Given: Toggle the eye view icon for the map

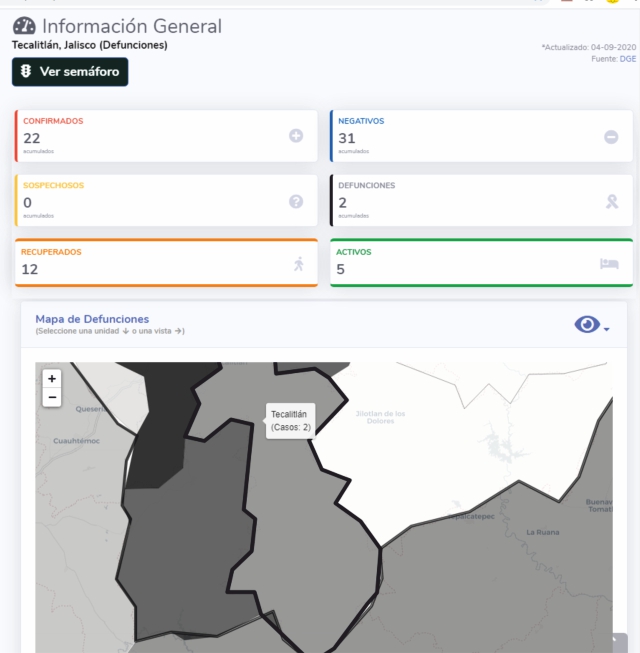Looking at the screenshot, I should click(x=587, y=324).
